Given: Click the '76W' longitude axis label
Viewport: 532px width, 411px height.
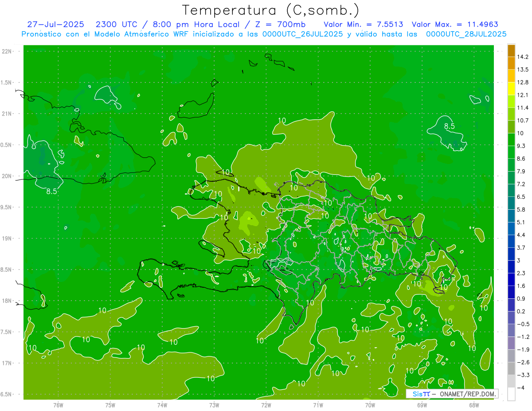Looking at the screenshot, I should (x=58, y=405).
